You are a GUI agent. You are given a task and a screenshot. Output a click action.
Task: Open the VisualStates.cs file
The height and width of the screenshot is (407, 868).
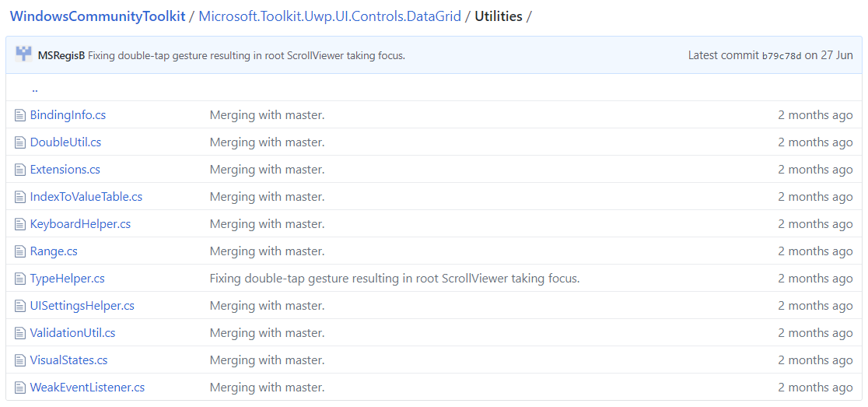(68, 360)
